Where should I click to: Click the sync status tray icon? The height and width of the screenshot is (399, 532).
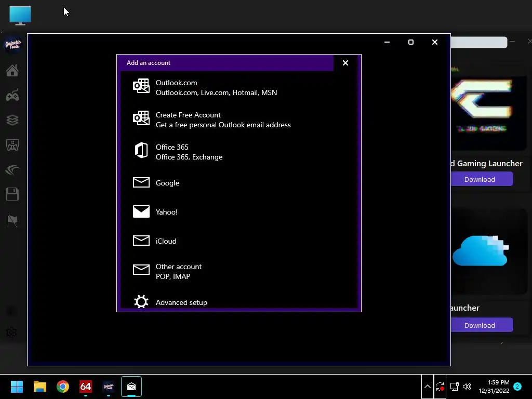click(440, 387)
